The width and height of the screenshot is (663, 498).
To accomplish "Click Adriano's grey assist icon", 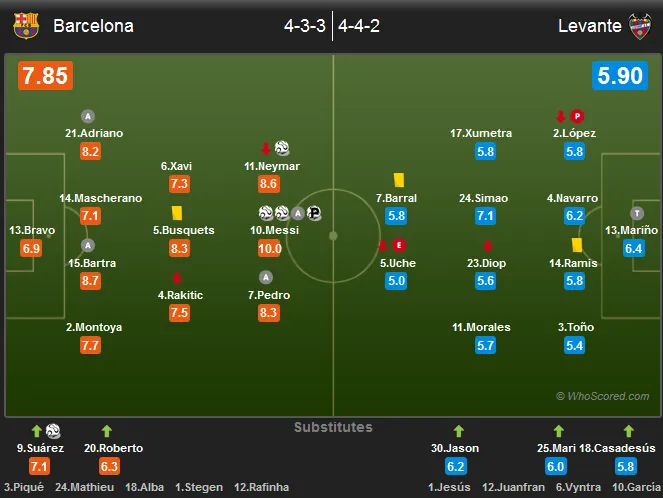I will click(x=88, y=116).
